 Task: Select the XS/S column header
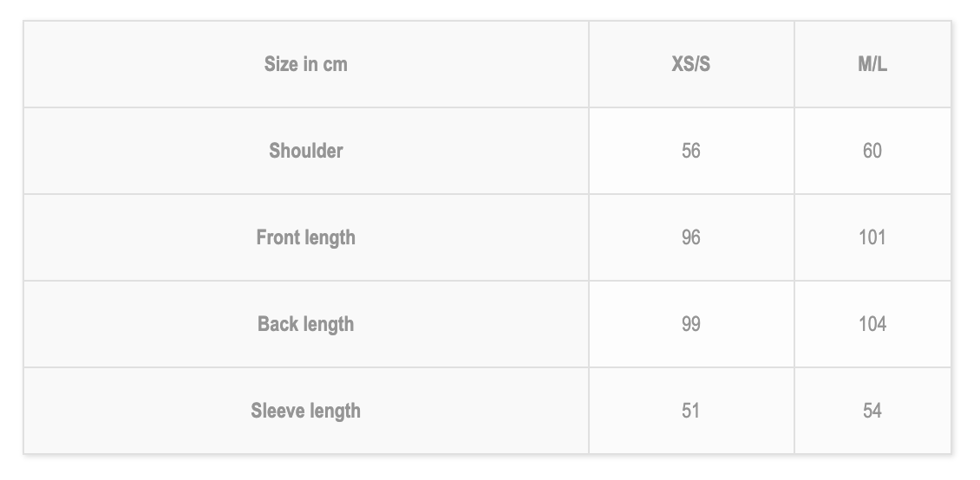click(691, 63)
